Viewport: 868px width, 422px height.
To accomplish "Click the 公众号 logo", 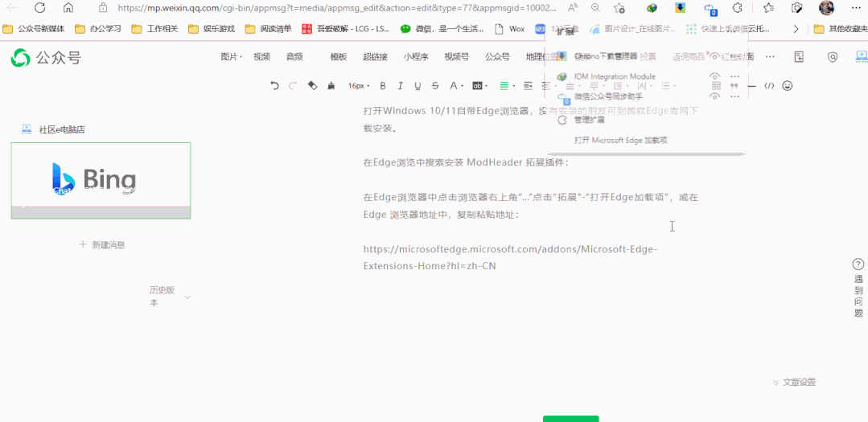I will click(47, 57).
